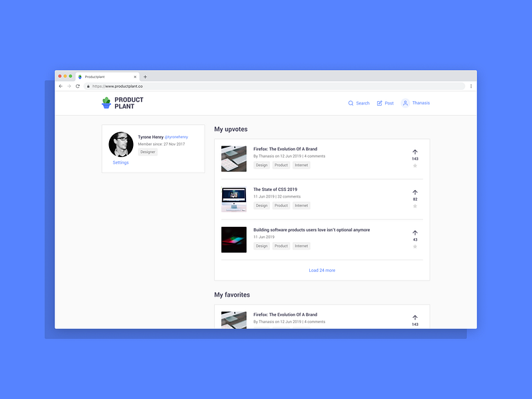
Task: Open the Thanasis account menu
Action: [x=415, y=103]
